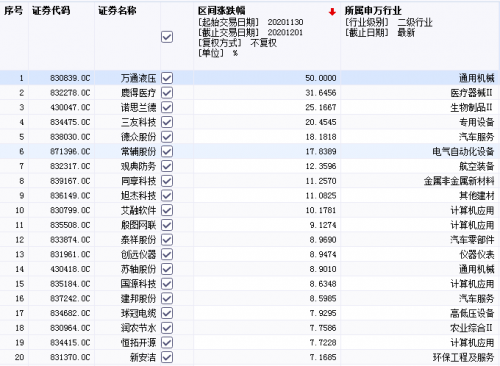Select security code 832278.OC
Screen dimensions: 500x366
70,93
